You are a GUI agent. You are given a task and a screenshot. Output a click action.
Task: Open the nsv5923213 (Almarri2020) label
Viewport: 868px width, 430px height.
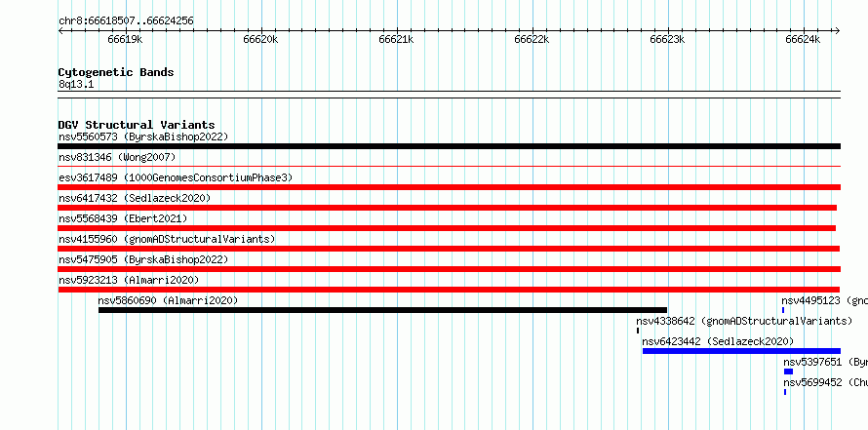(129, 280)
